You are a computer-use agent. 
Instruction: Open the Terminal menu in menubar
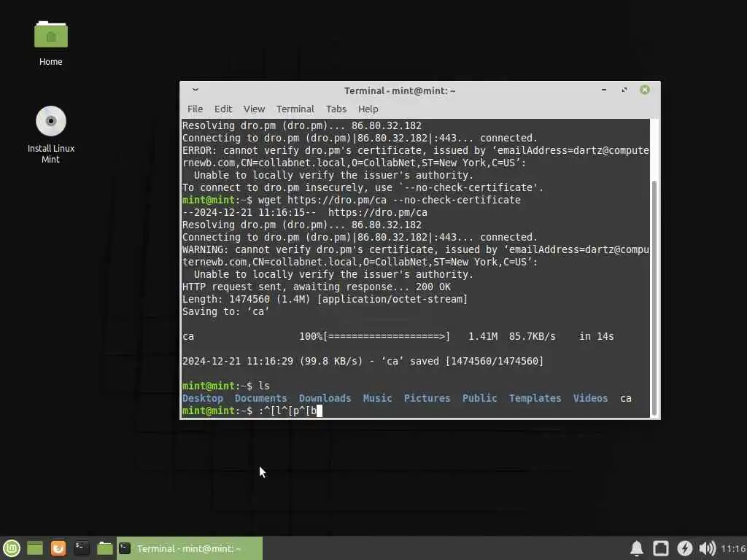point(295,109)
